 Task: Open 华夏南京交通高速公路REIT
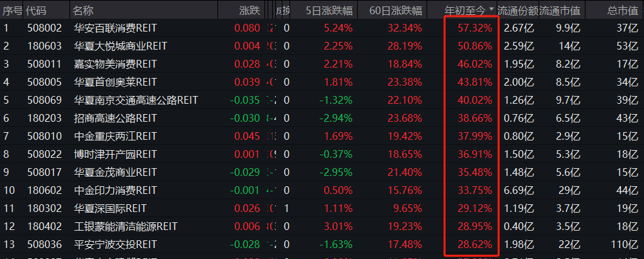(135, 100)
